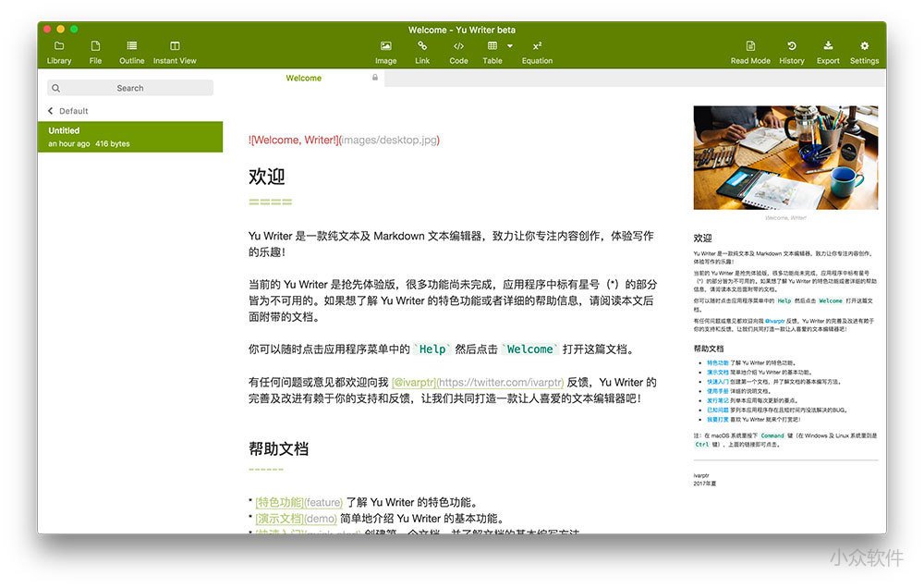Insert an Equation
The height and width of the screenshot is (588, 924).
click(537, 53)
